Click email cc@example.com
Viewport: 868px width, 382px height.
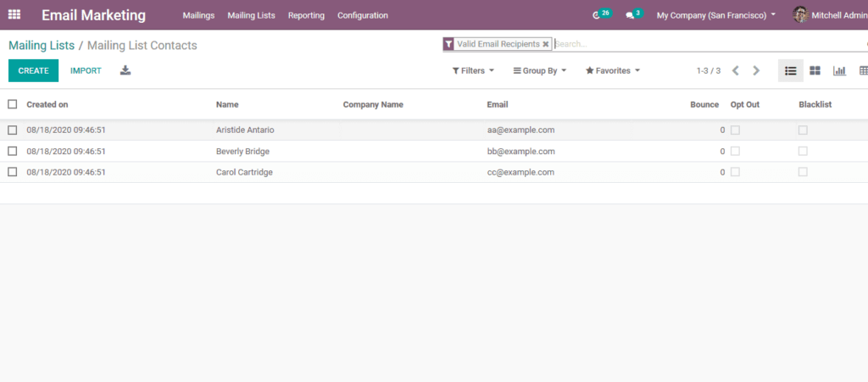(520, 172)
